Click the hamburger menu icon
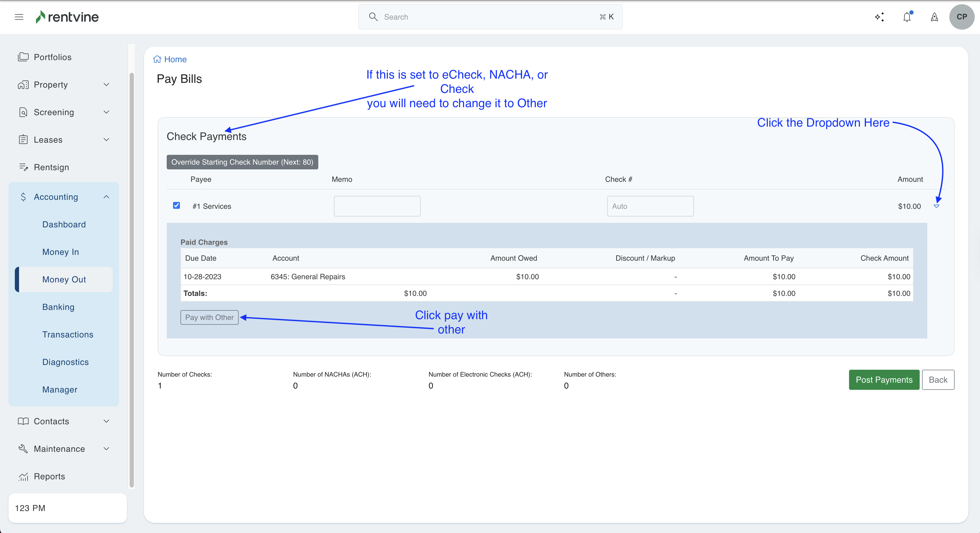Screen dimensions: 980x533 (19, 17)
